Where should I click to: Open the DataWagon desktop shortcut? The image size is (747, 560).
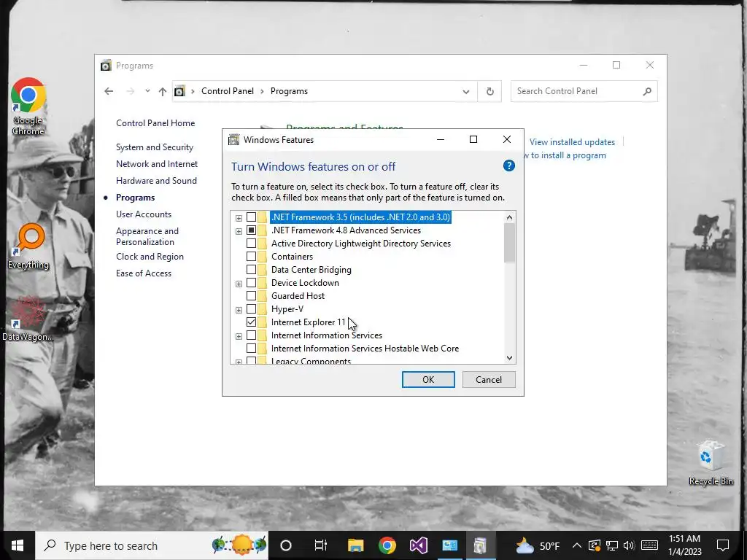28,319
